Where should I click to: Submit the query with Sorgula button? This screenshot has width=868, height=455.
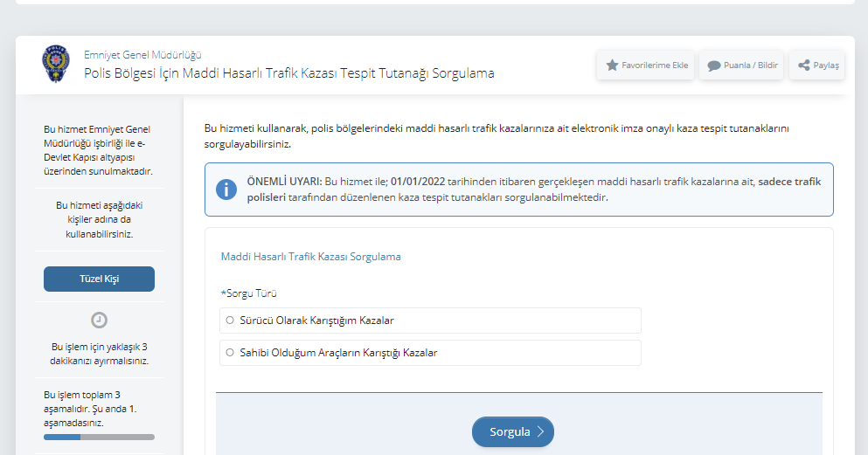pos(512,431)
